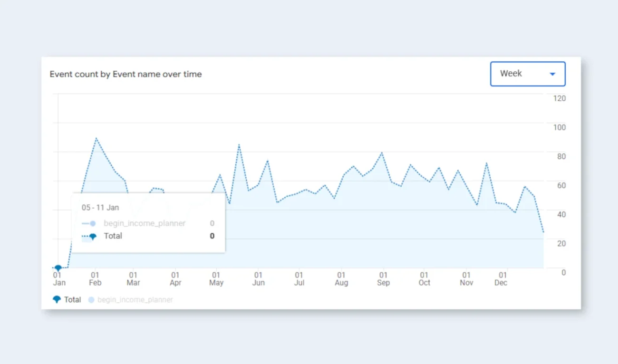Image resolution: width=618 pixels, height=364 pixels.
Task: Click the Total row in the tooltip
Action: click(148, 236)
